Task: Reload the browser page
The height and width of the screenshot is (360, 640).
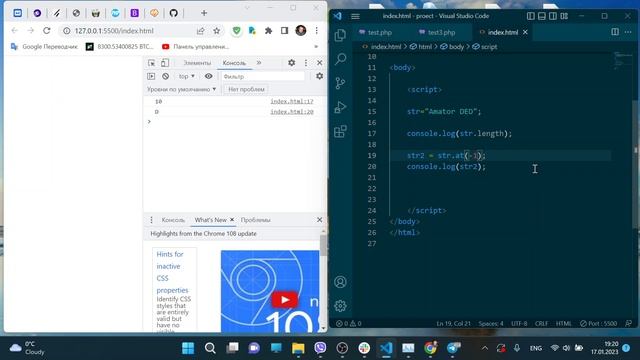Action: [x=47, y=31]
